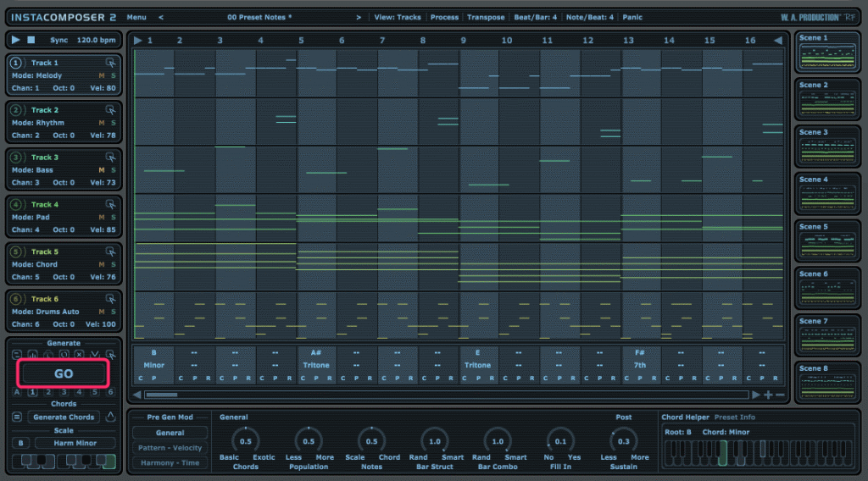Open the Harm Minor scale dropdown
The image size is (868, 481).
[75, 443]
